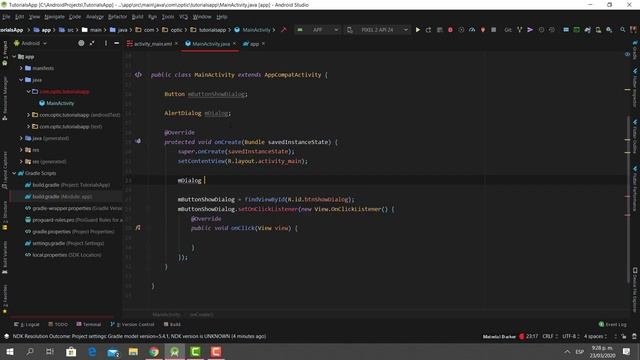Screen dimensions: 640x360
Task: Click the UTF-8 encoding in status bar
Action: tap(570, 336)
